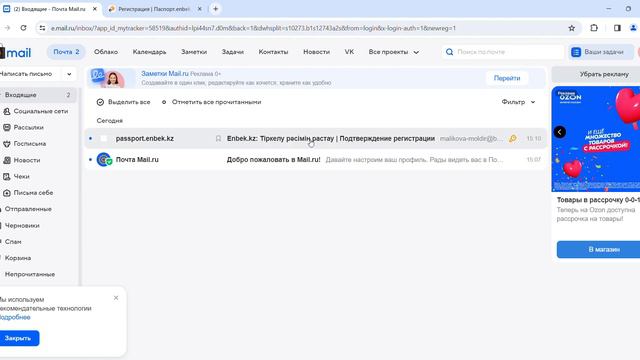Click the Почта Mail.ru sender avatar
Viewport: 640px width, 360px height.
click(104, 160)
